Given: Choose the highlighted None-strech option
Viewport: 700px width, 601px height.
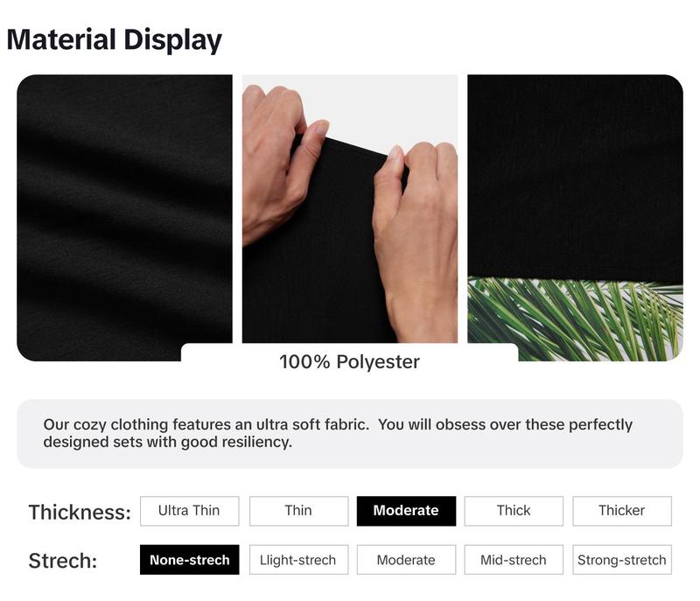Looking at the screenshot, I should tap(189, 560).
